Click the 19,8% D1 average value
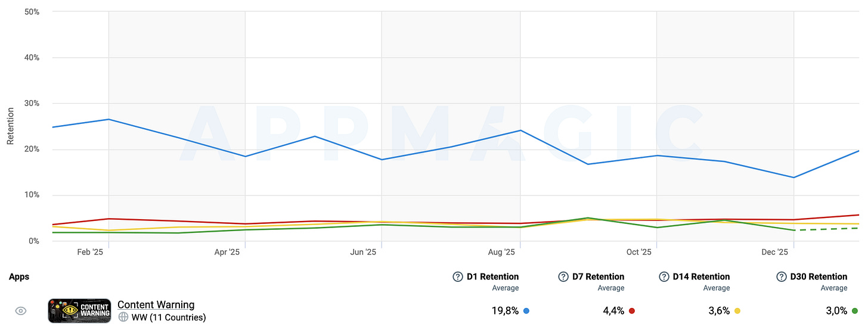Image resolution: width=868 pixels, height=330 pixels. point(504,311)
